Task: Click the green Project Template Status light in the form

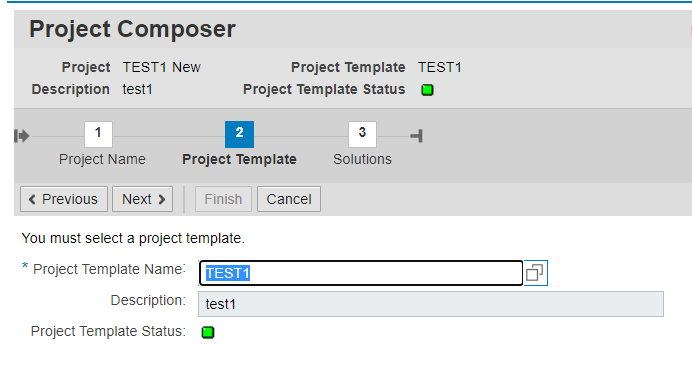Action: click(x=208, y=332)
